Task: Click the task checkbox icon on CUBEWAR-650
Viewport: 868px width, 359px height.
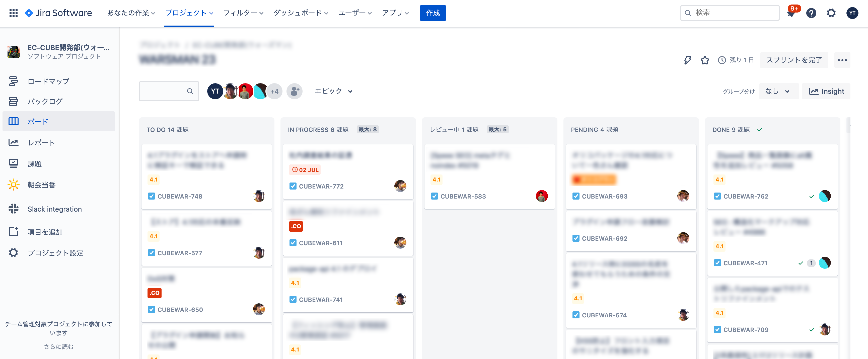Action: [151, 309]
